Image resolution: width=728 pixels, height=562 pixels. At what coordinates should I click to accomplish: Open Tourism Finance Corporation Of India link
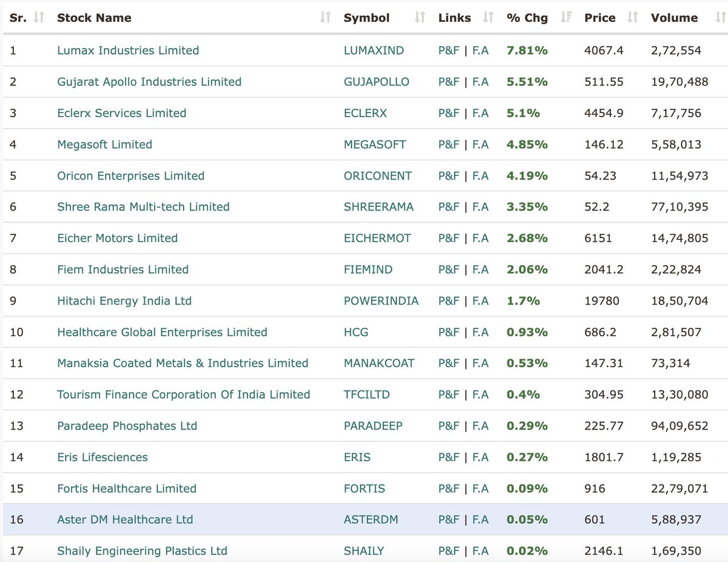click(x=183, y=394)
